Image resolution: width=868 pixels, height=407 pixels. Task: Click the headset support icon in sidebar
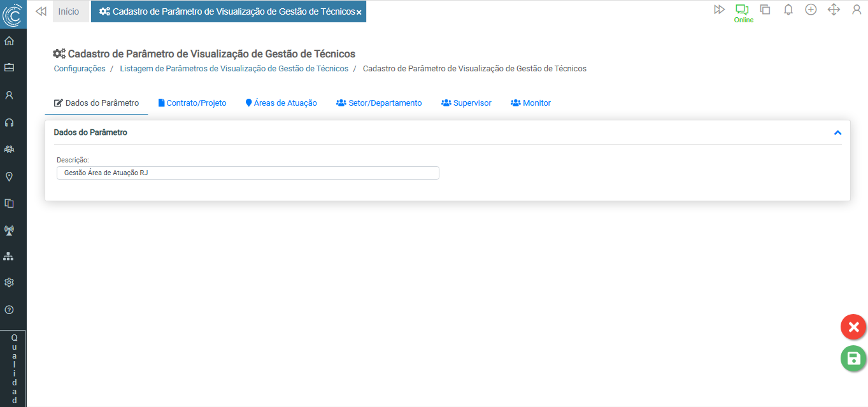tap(9, 122)
